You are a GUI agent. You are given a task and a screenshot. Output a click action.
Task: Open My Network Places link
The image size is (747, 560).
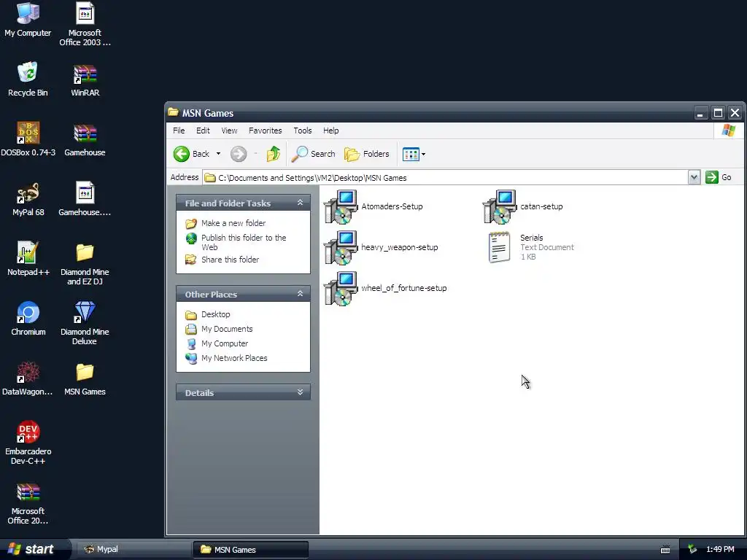(x=234, y=358)
